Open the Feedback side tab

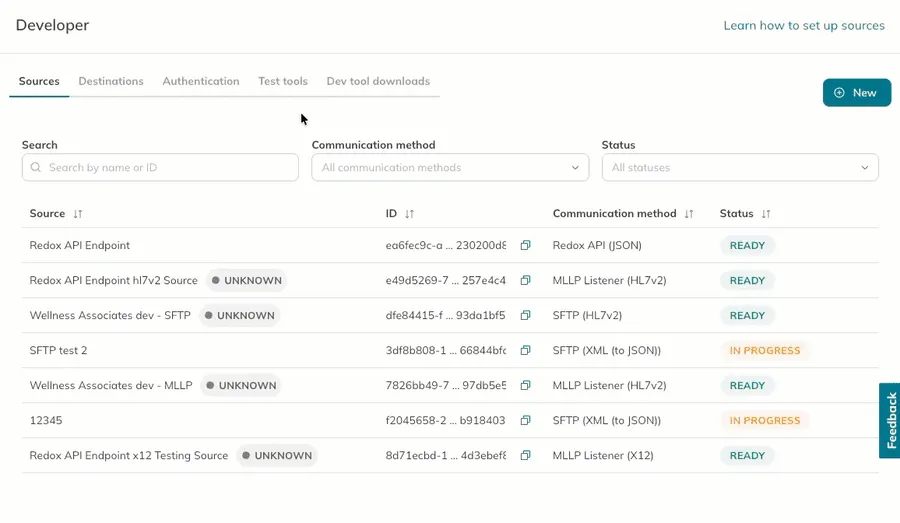pyautogui.click(x=890, y=420)
